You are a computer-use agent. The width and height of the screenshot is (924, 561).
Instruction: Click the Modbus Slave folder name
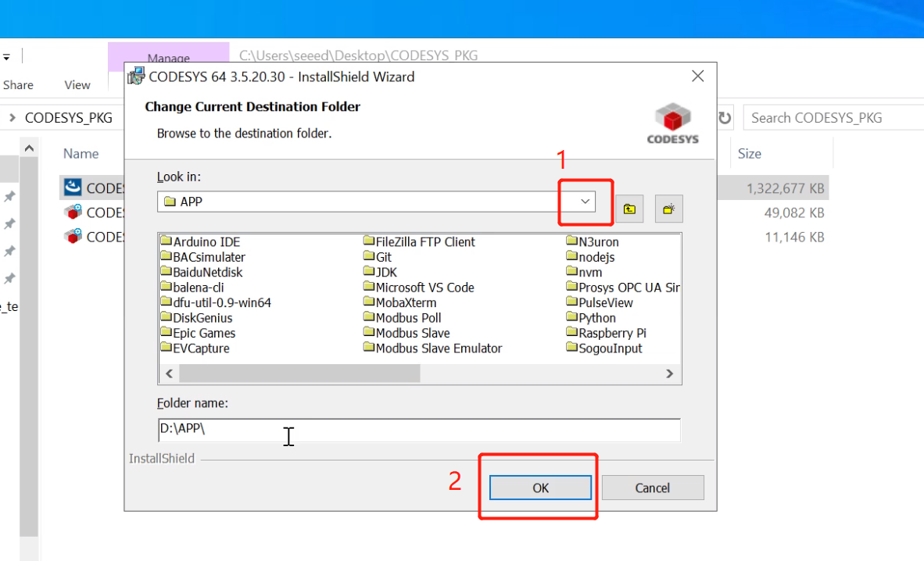click(413, 334)
